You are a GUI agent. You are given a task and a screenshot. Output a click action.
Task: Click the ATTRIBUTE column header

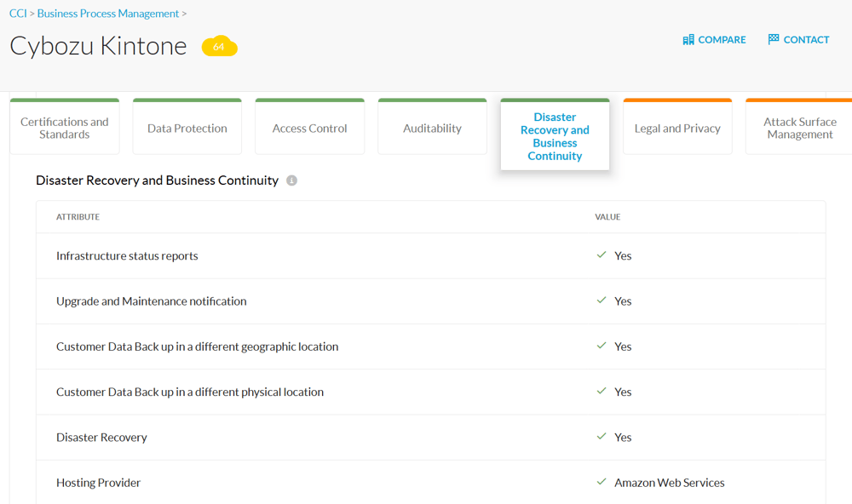(78, 217)
